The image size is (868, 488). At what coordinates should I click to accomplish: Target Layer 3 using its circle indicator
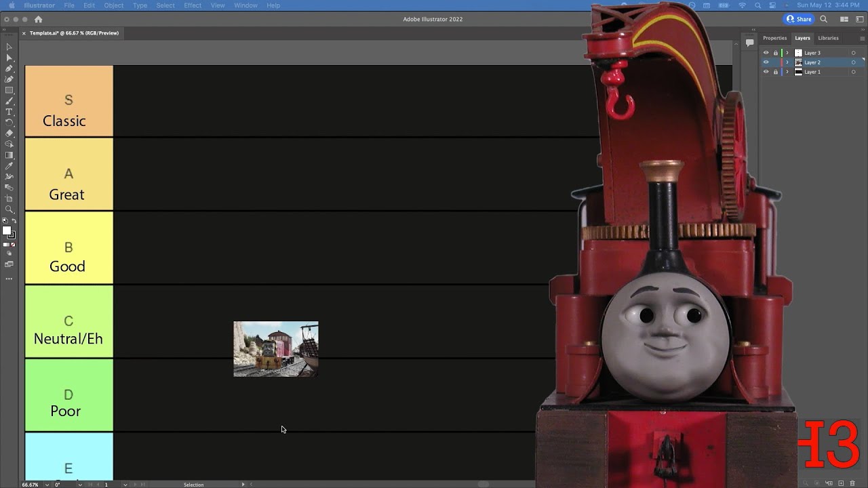point(853,53)
